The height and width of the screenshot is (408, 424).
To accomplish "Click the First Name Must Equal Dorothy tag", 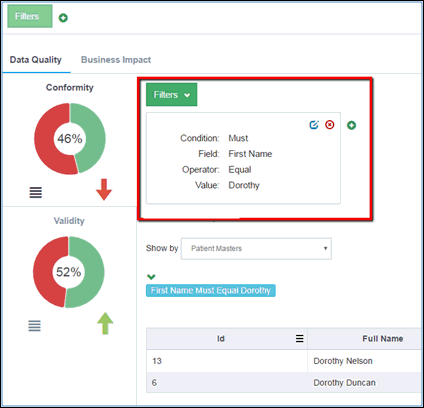I will [x=211, y=290].
